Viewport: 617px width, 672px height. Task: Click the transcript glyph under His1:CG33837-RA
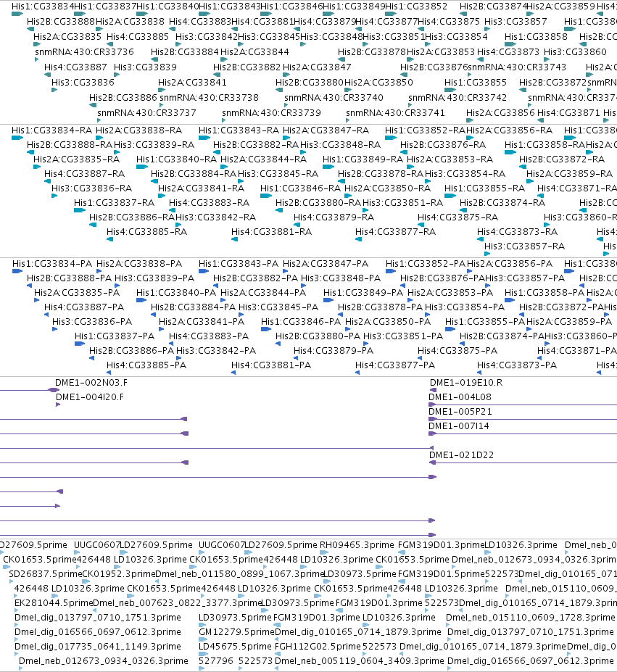(x=80, y=210)
